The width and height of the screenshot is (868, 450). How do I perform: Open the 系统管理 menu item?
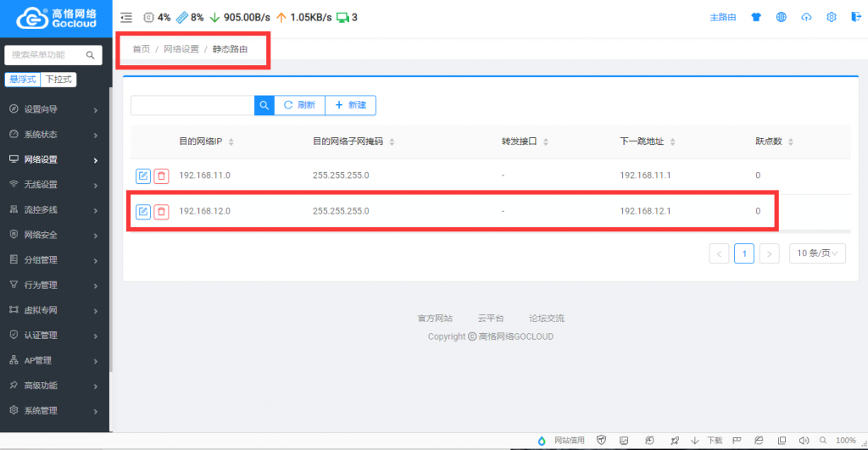[54, 411]
